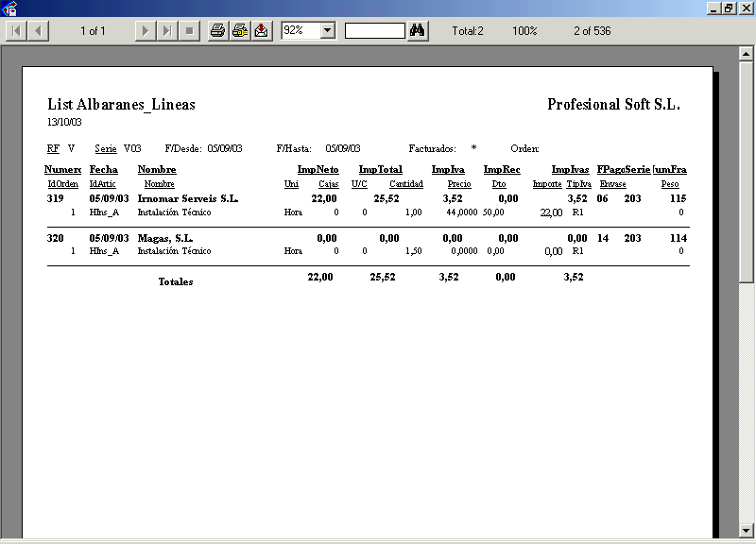Click the stop loading button
Screen dimensions: 756x544
(x=190, y=31)
